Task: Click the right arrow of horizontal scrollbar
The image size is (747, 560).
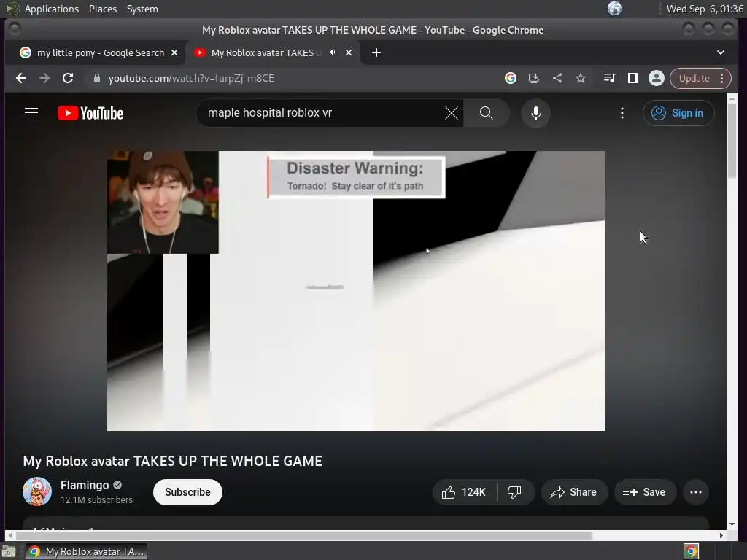Action: point(721,535)
